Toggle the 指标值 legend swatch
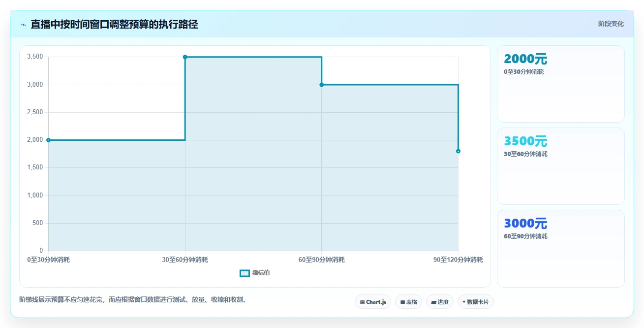The width and height of the screenshot is (644, 328). (x=245, y=273)
